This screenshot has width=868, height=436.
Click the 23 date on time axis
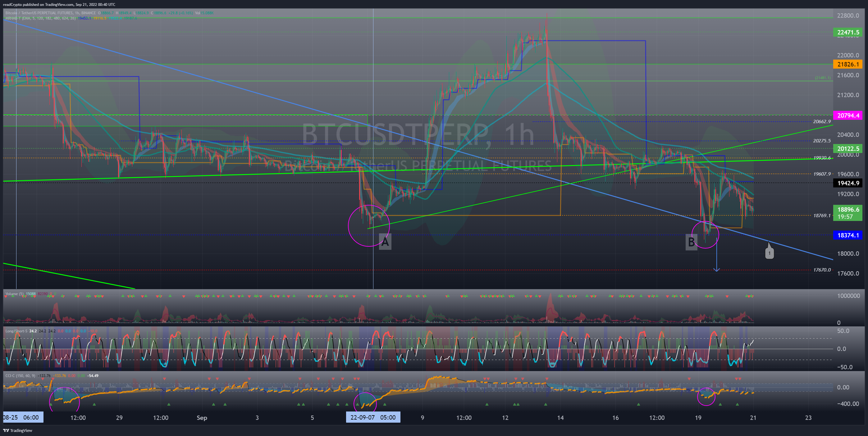pyautogui.click(x=808, y=417)
